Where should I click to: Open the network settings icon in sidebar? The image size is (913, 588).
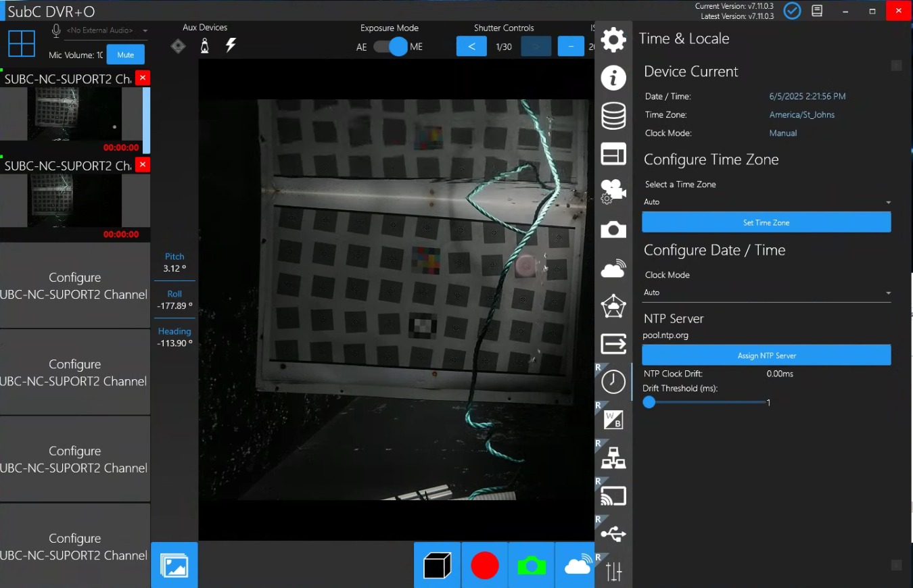(613, 459)
